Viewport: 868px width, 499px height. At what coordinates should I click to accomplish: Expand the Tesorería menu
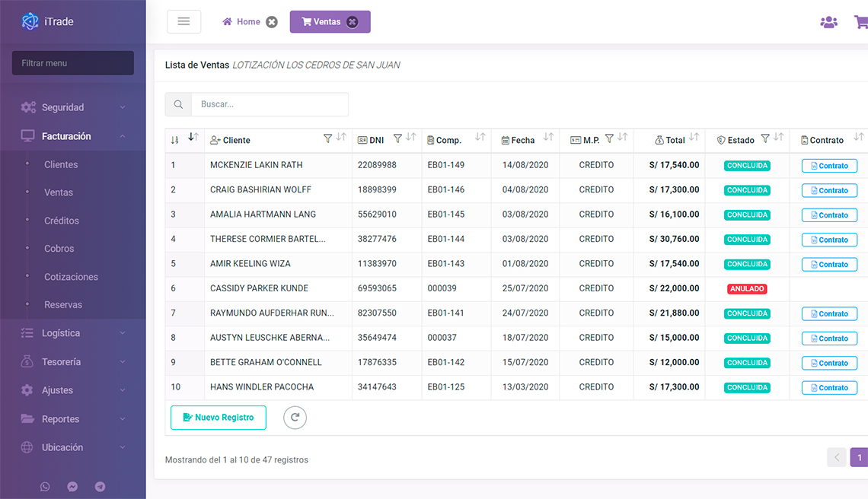(x=72, y=362)
